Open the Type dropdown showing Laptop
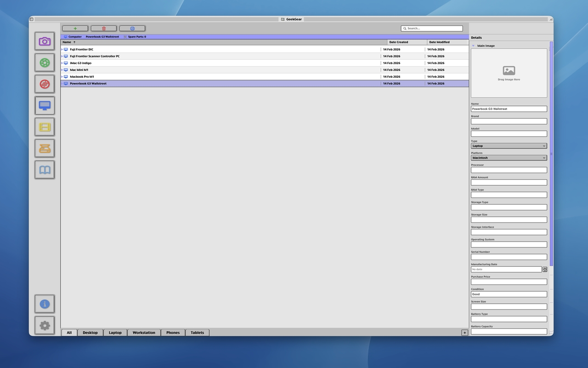588x368 pixels. 509,146
